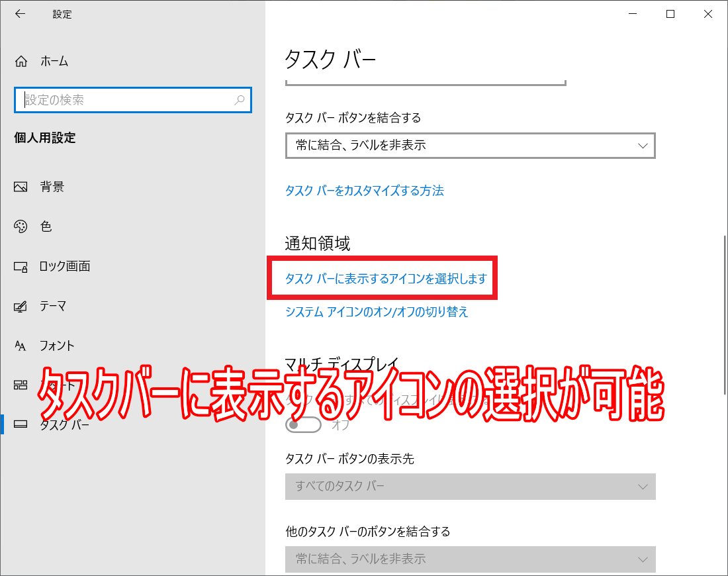Image resolution: width=728 pixels, height=576 pixels.
Task: Click the back arrow icon
Action: point(20,14)
